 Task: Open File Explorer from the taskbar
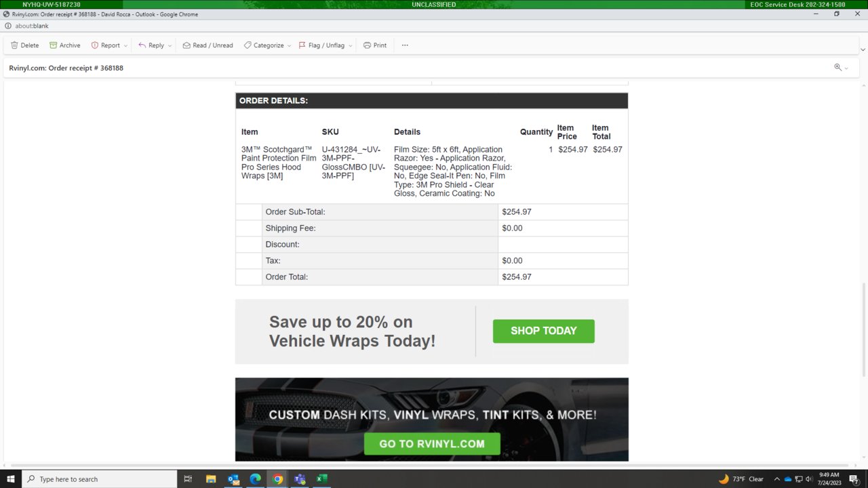pyautogui.click(x=211, y=479)
